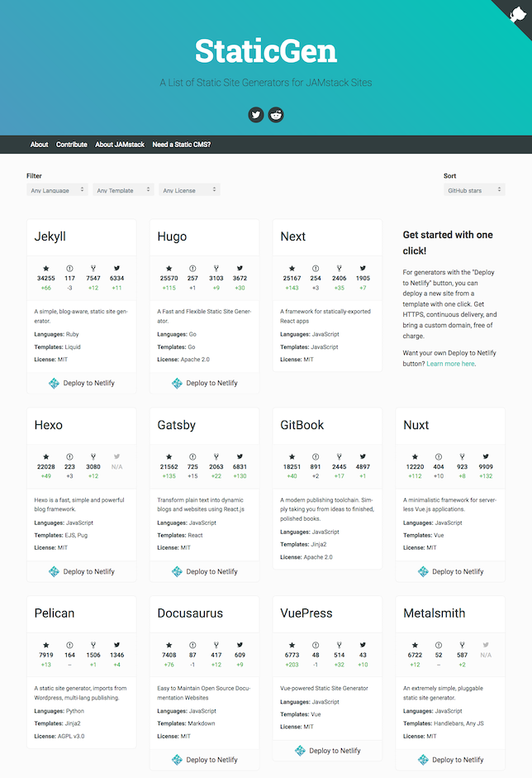Click the AGPL v3.0 license text on Pelican

click(71, 737)
